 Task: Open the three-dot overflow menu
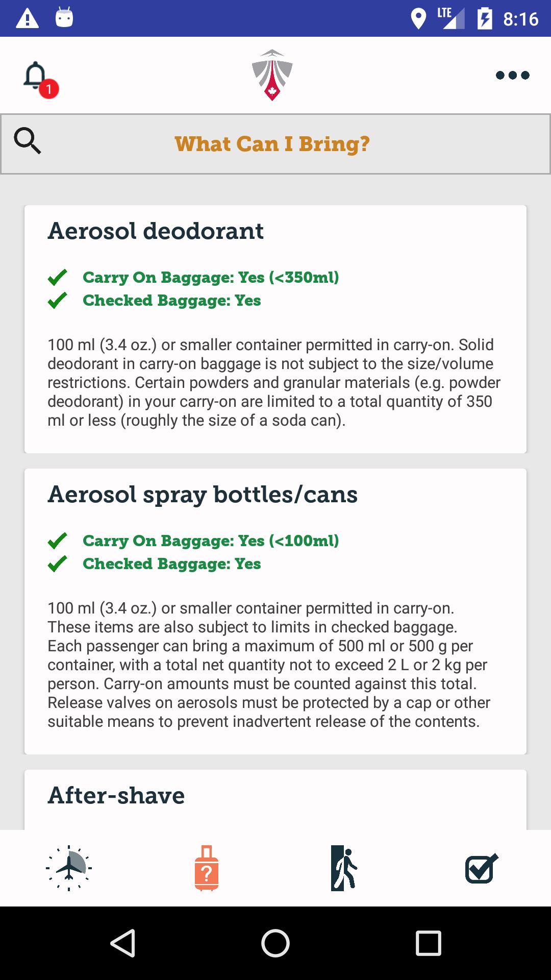(512, 76)
